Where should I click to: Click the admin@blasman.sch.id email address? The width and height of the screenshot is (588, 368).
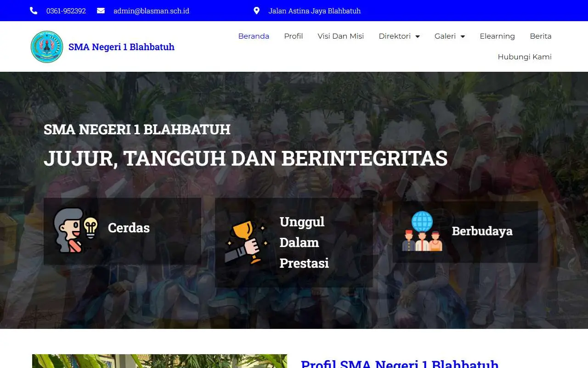pyautogui.click(x=151, y=11)
